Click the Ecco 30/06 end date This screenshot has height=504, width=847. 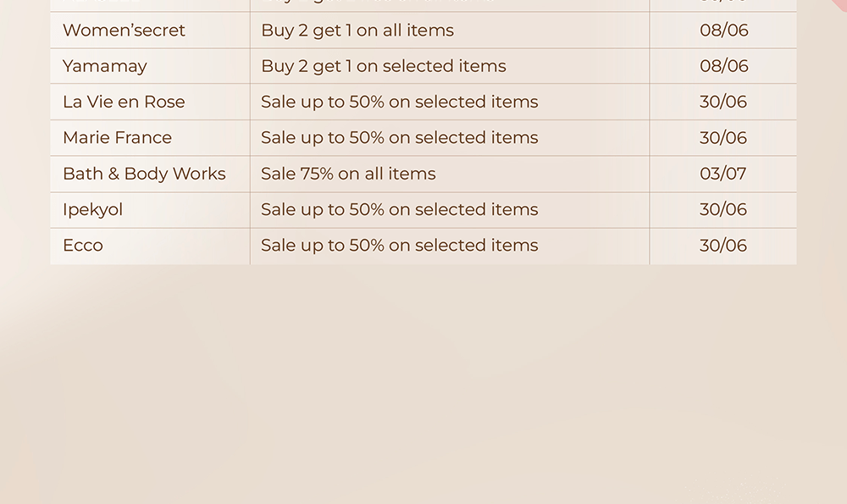[722, 246]
